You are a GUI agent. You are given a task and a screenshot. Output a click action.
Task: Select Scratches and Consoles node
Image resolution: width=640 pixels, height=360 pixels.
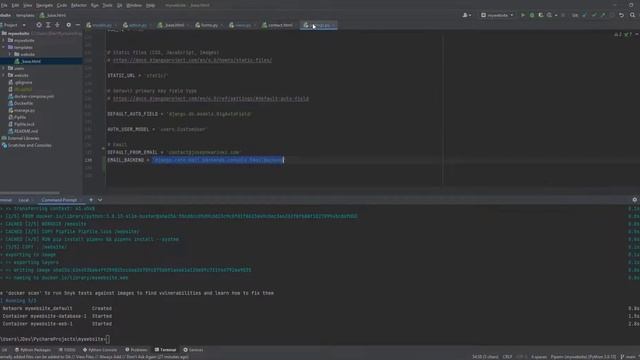[29, 145]
